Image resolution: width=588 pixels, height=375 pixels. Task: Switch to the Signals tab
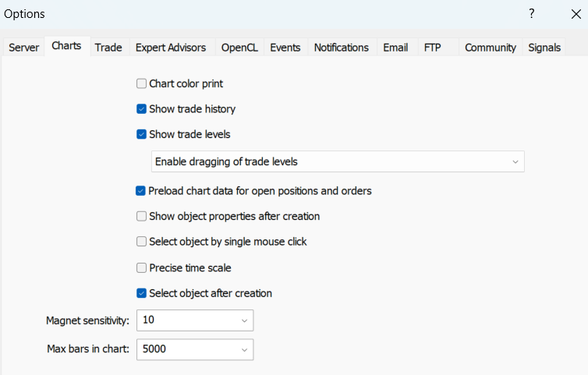(x=544, y=48)
